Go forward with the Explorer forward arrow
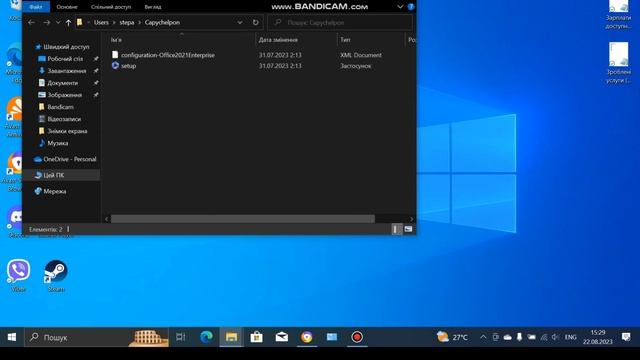Image resolution: width=640 pixels, height=360 pixels. 47,22
